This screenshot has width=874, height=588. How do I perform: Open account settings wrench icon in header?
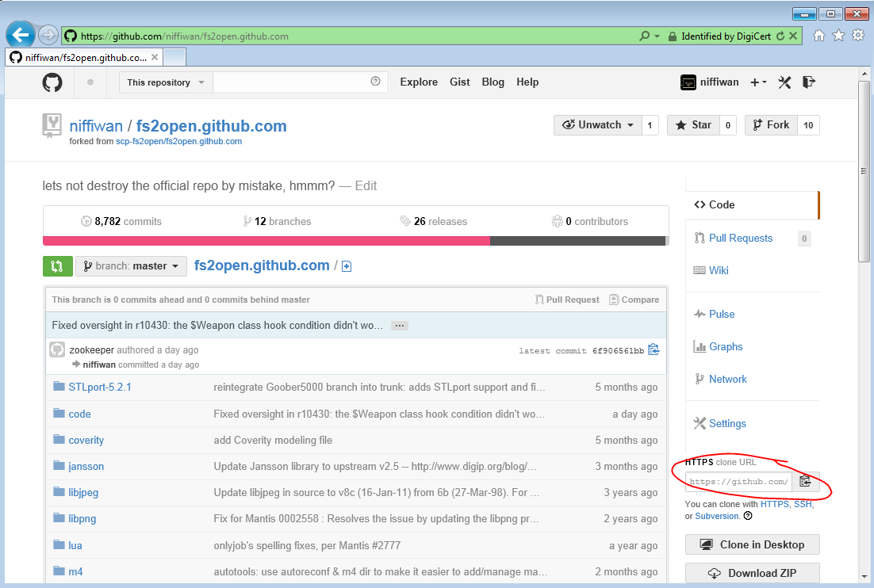tap(785, 82)
